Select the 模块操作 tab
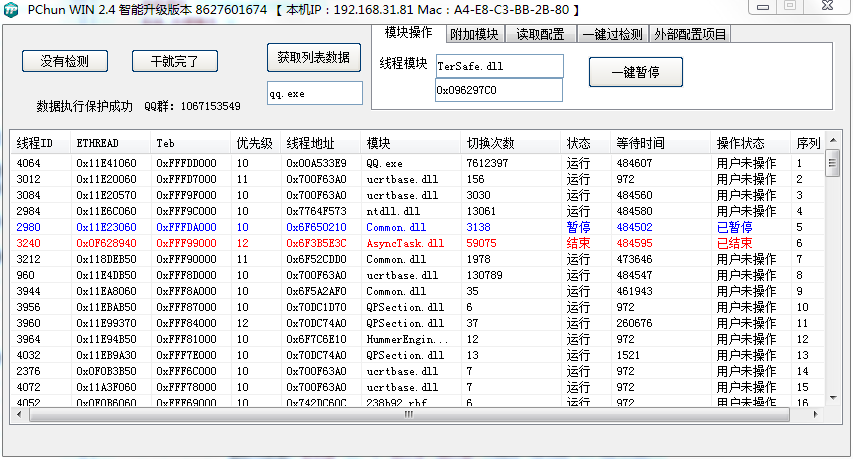 coord(408,32)
